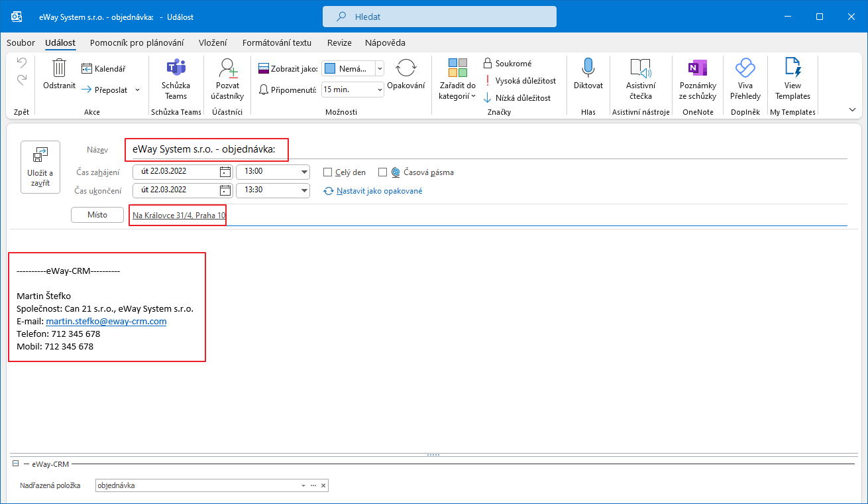Open start date calendar picker icon
Viewport: 868px width, 504px height.
point(225,172)
